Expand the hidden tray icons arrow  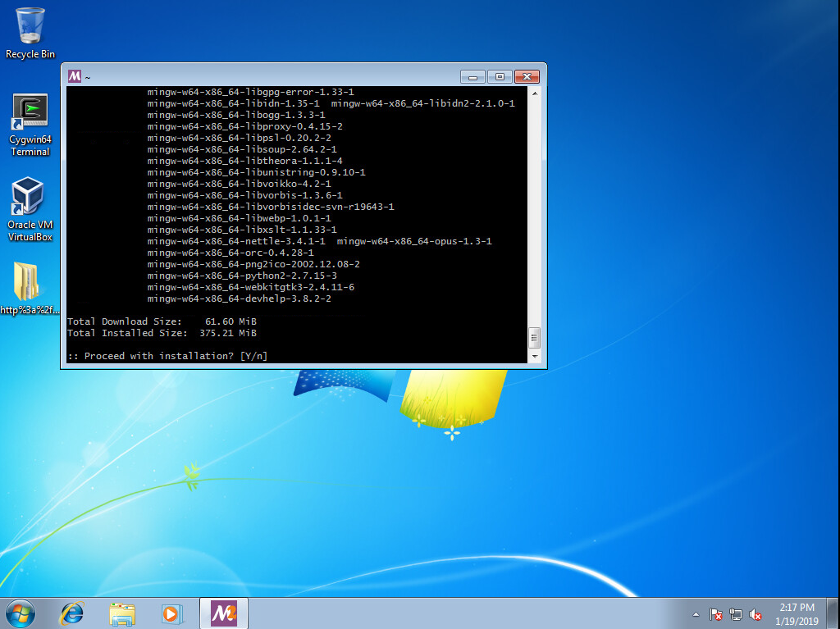point(696,614)
